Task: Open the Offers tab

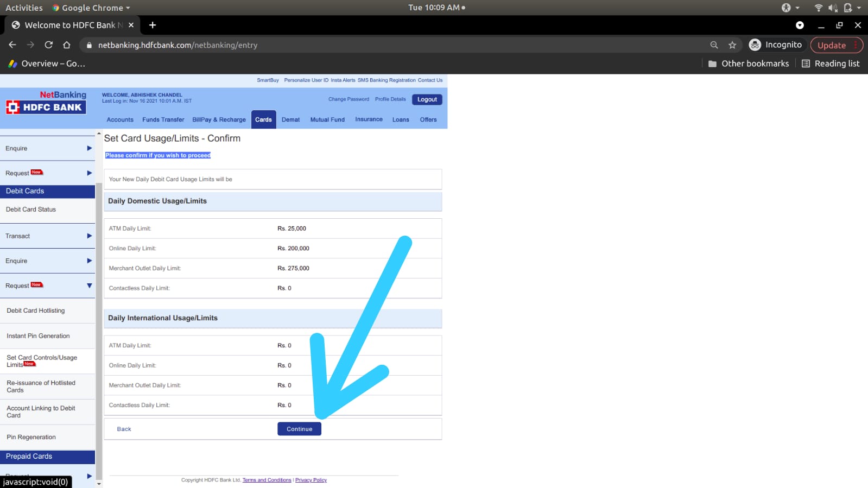Action: coord(428,119)
